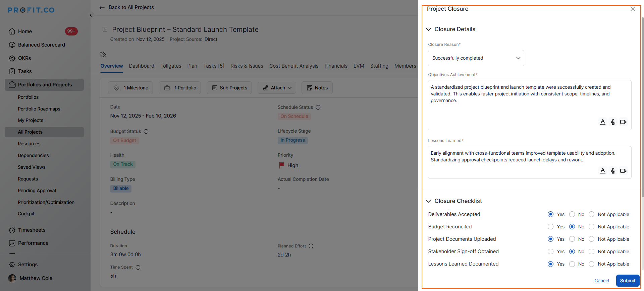This screenshot has width=644, height=291.
Task: Click the 1 Portfolio button
Action: click(180, 88)
